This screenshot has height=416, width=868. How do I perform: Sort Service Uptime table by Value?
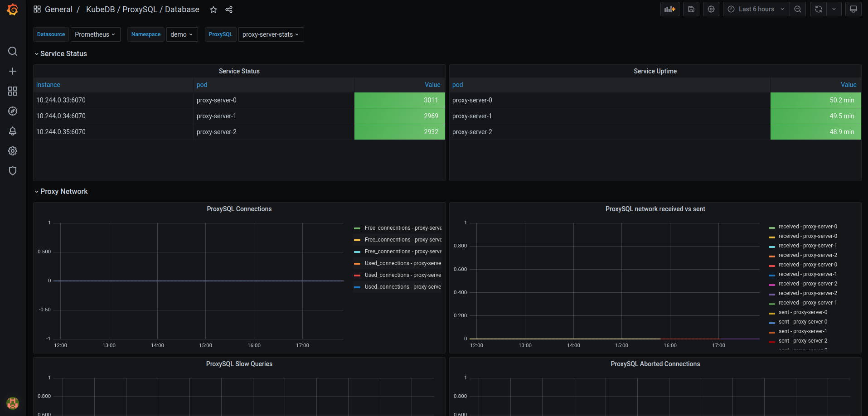849,85
